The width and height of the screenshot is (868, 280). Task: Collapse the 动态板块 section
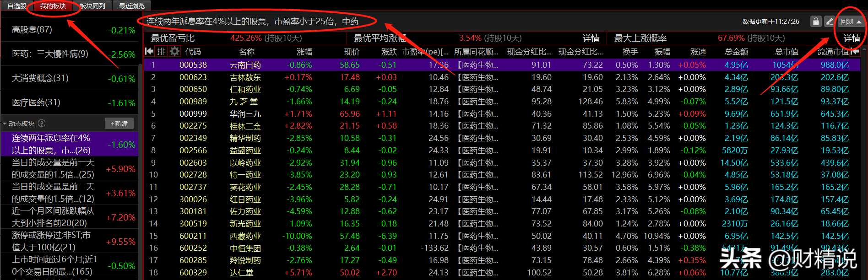tap(5, 124)
